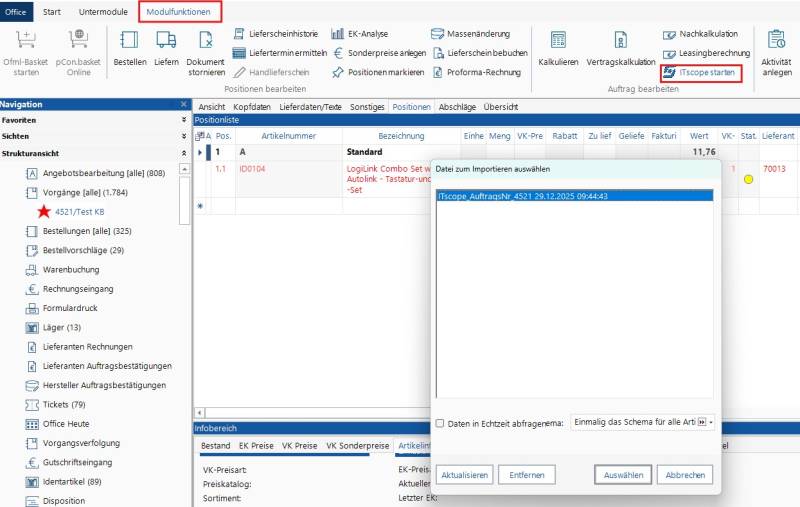Click the yellow status circle in Stat. column
The width and height of the screenshot is (800, 507).
[x=748, y=179]
